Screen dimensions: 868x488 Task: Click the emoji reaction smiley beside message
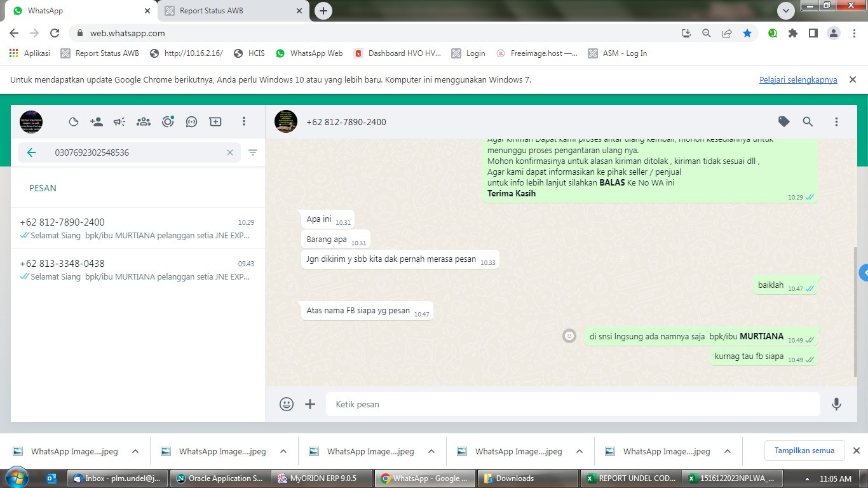(x=569, y=335)
